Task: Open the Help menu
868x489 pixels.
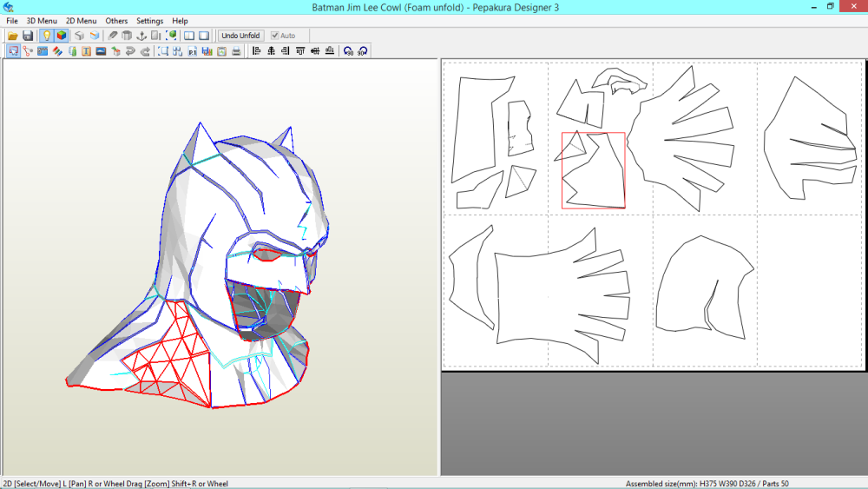Action: click(x=180, y=21)
